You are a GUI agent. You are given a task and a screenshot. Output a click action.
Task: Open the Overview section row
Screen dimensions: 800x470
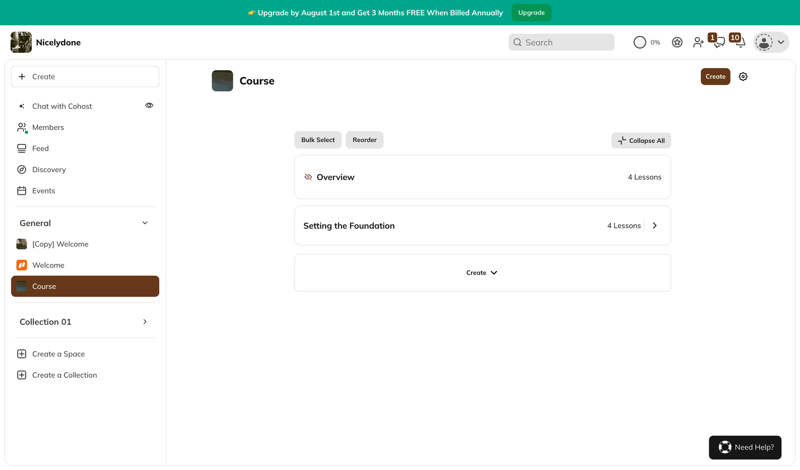click(x=482, y=177)
